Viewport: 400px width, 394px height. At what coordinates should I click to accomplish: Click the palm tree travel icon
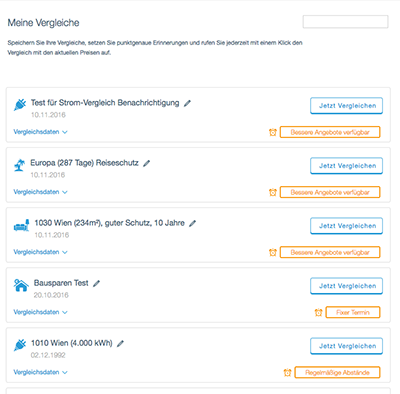coord(20,165)
